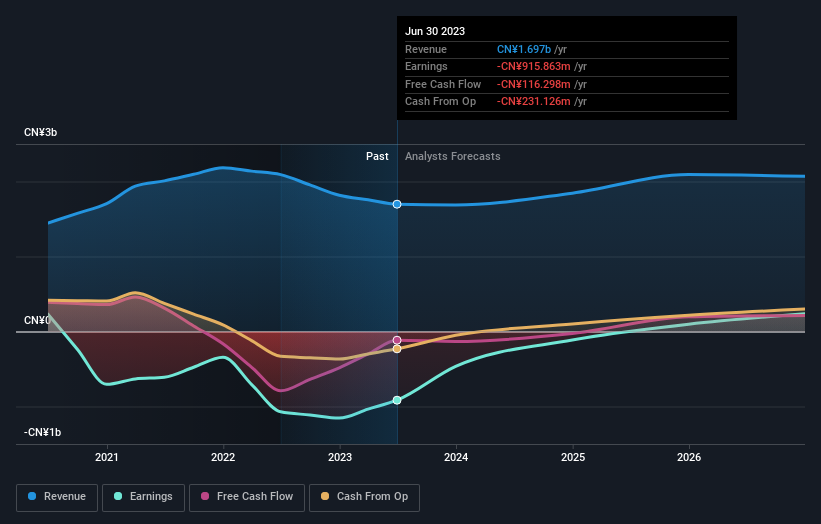Click the blue Revenue data point marker
Image resolution: width=821 pixels, height=524 pixels.
pos(397,204)
